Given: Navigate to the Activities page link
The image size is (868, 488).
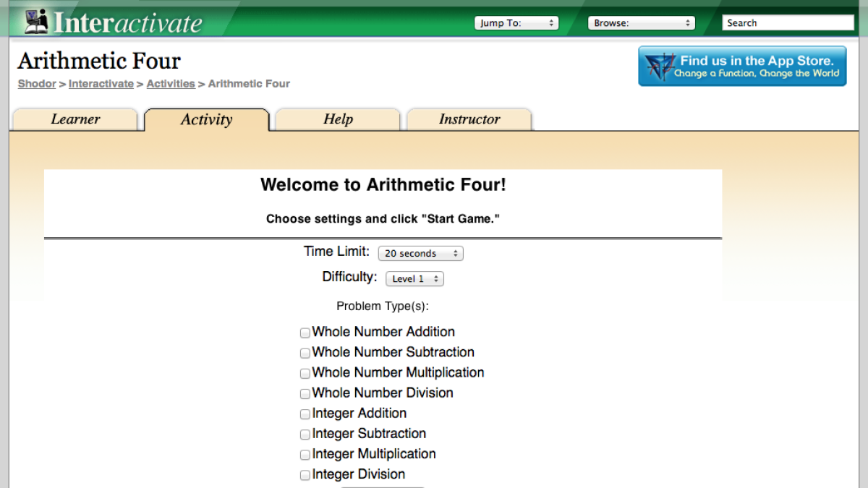Looking at the screenshot, I should 171,84.
